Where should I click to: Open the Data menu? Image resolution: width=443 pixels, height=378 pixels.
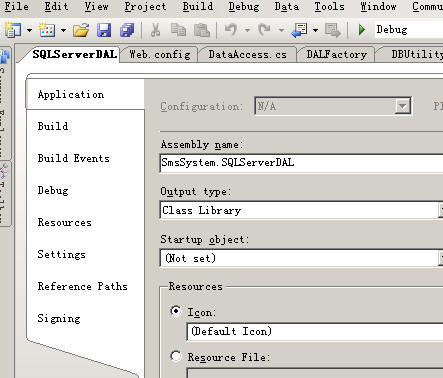287,6
